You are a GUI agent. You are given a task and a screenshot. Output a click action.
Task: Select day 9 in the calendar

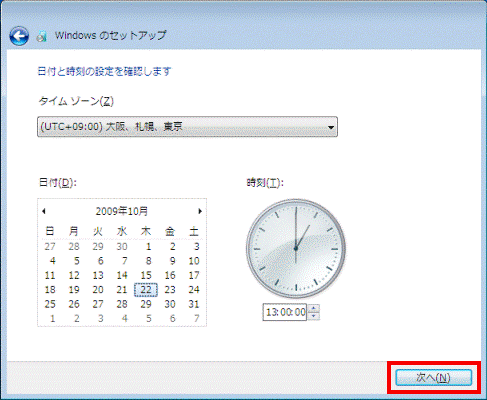(172, 261)
